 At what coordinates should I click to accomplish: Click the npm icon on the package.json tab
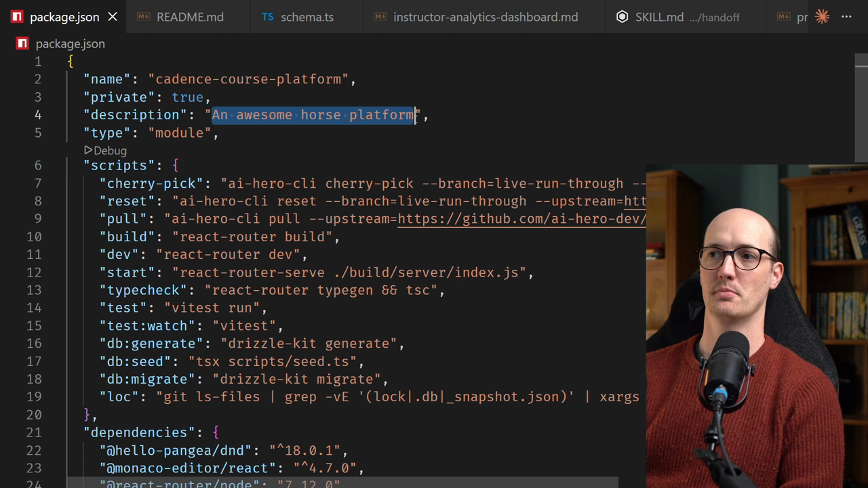pyautogui.click(x=17, y=17)
